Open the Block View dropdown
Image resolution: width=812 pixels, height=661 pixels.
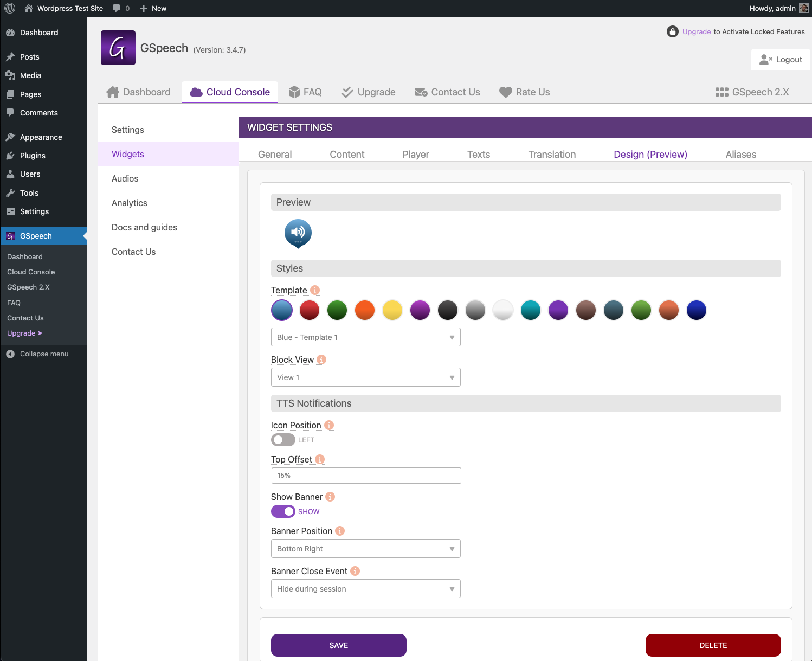366,377
